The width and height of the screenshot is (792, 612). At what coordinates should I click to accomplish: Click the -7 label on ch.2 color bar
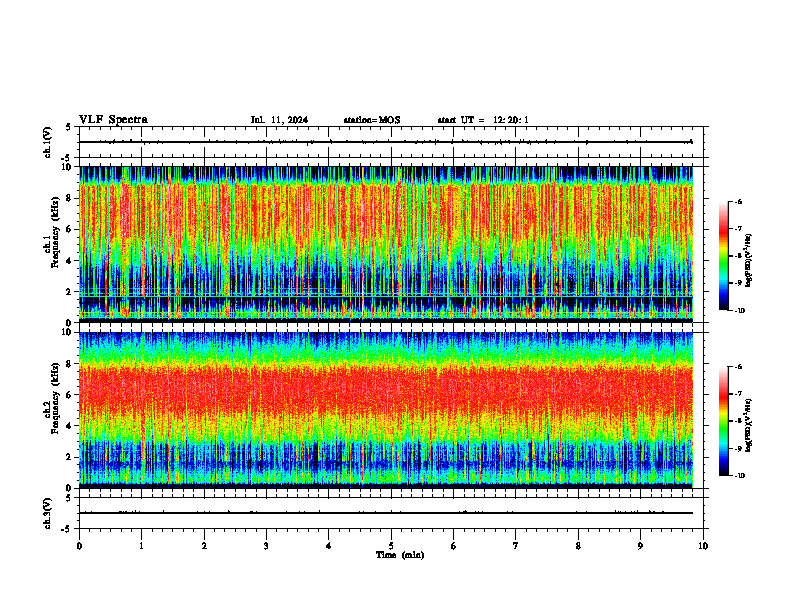[x=738, y=394]
